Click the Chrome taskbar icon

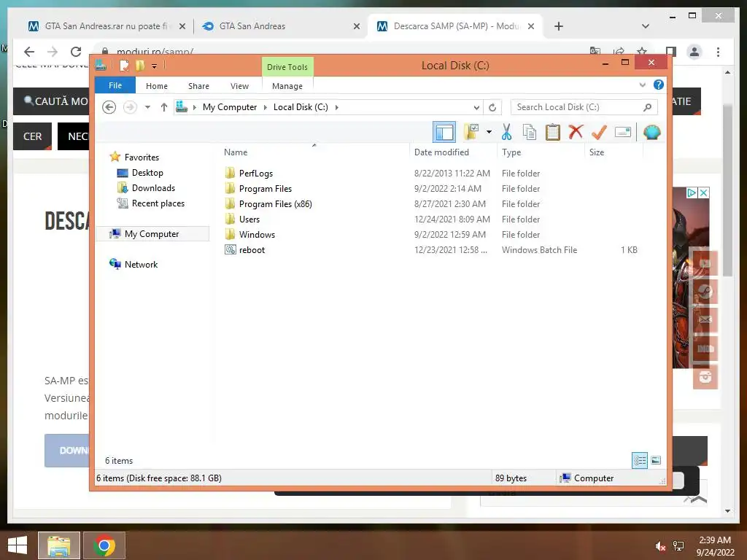coord(104,545)
